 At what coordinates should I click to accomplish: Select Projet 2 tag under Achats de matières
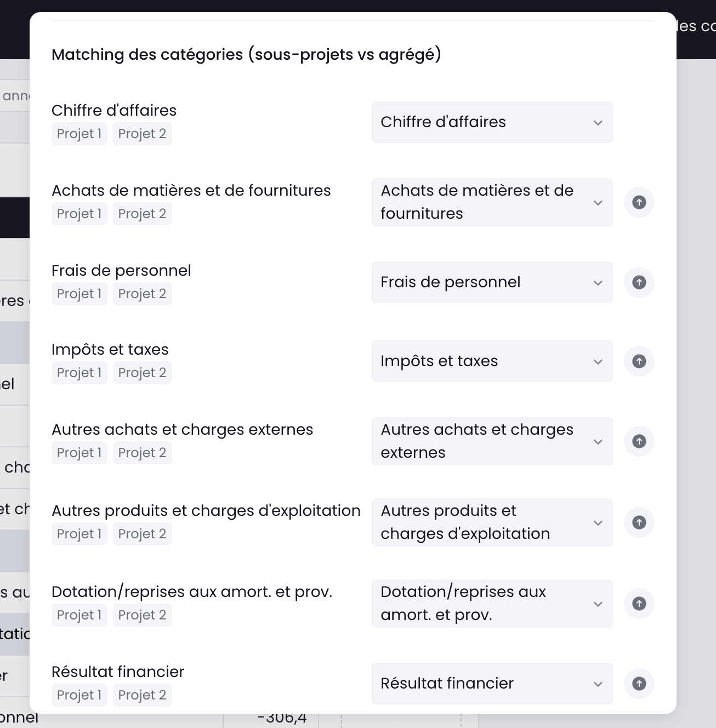(x=143, y=214)
